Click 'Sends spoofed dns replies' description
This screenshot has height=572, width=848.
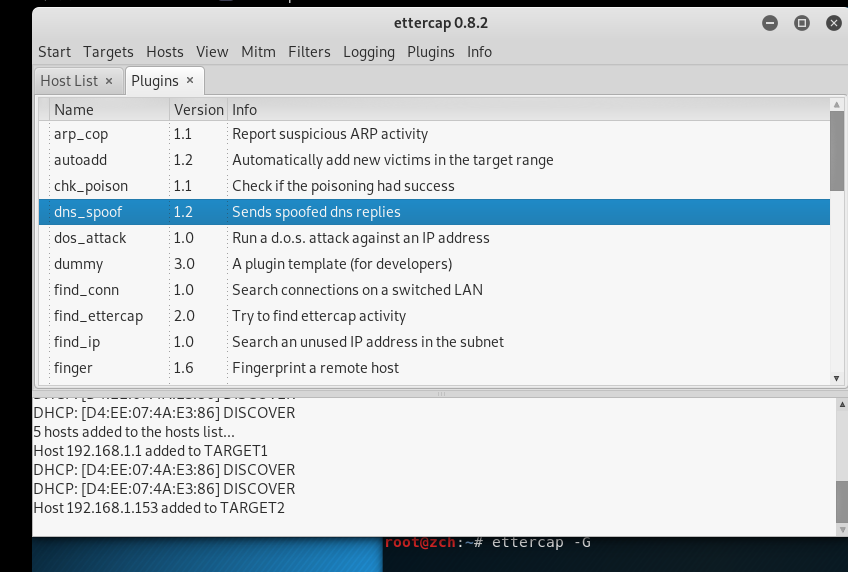click(316, 212)
